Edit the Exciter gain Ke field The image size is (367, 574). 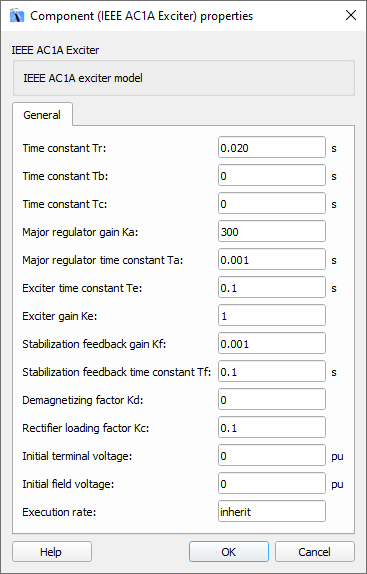click(272, 316)
